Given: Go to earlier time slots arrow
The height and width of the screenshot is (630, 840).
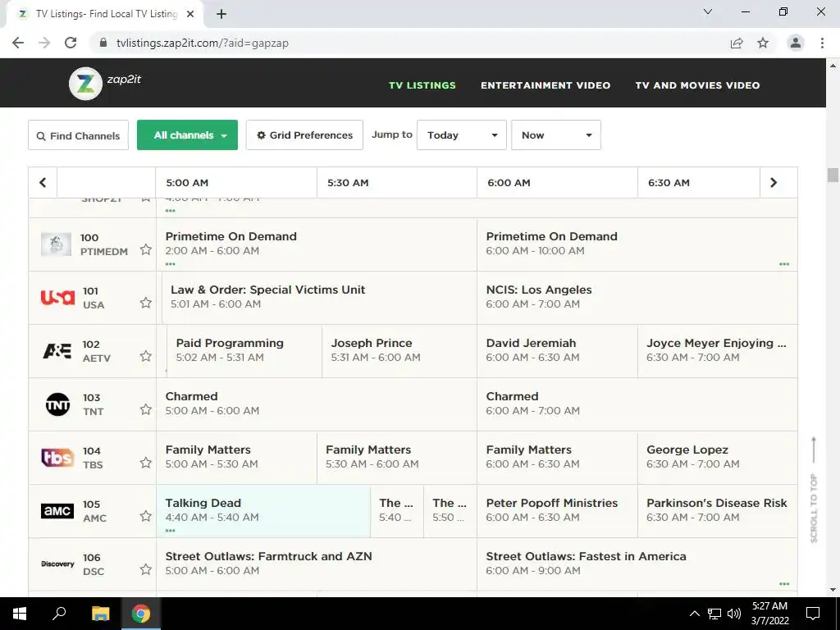Looking at the screenshot, I should pos(43,183).
